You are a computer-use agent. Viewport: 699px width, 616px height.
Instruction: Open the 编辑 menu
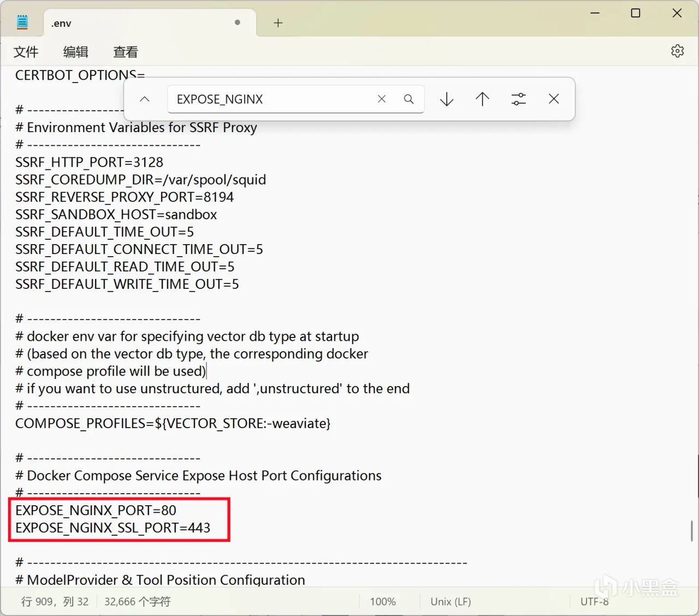tap(76, 52)
